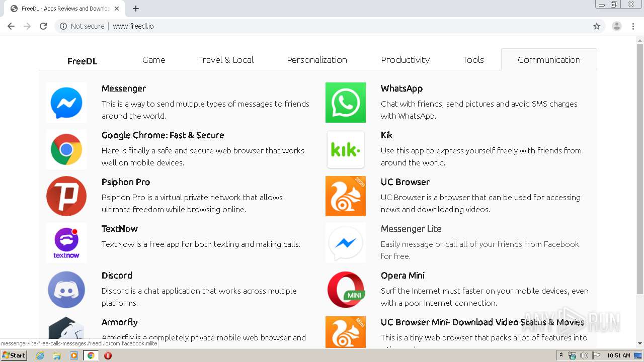Open the Opera Mini title link
644x362 pixels.
point(403,276)
